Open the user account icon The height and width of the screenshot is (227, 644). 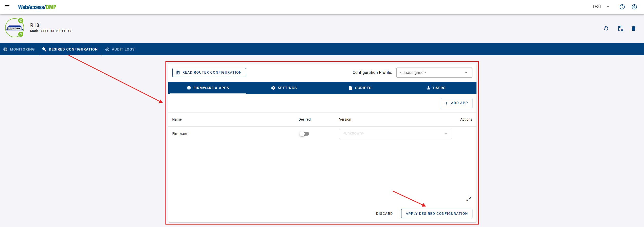[x=634, y=7]
